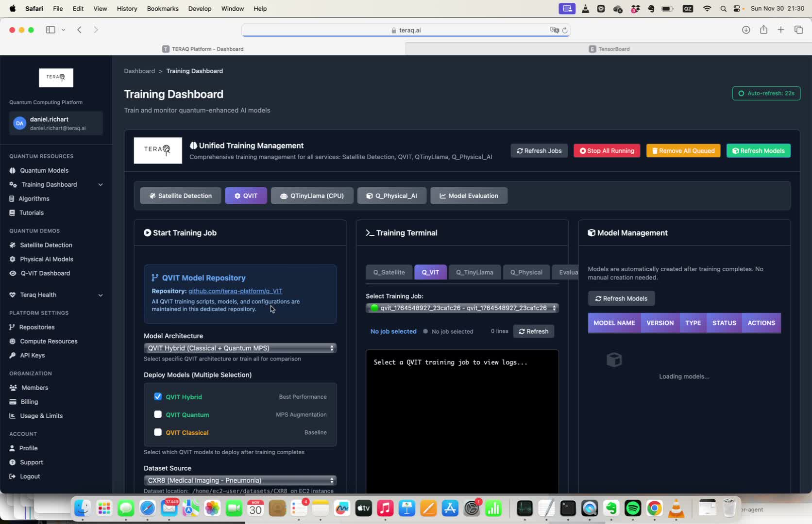This screenshot has height=524, width=812.
Task: Switch to the QTinyLlama (CPU) tab
Action: 312,196
